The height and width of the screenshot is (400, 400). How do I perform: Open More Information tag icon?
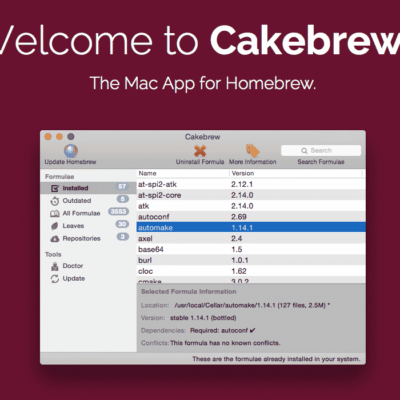coord(253,151)
